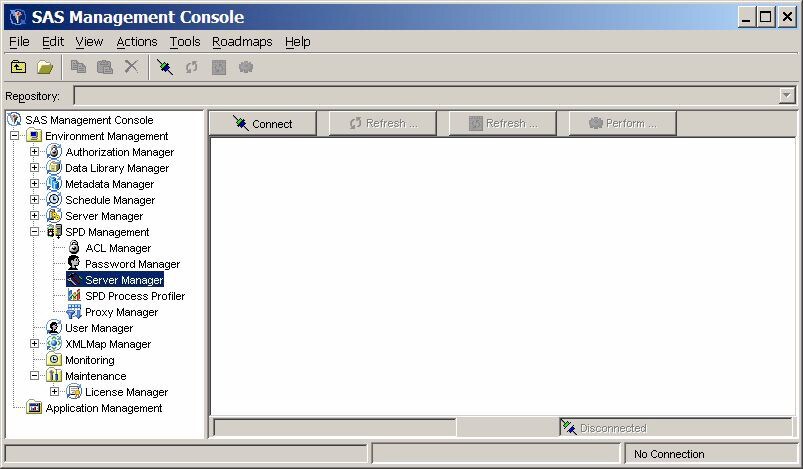The width and height of the screenshot is (803, 469).
Task: Collapse the Environment Management node
Action: 14,136
